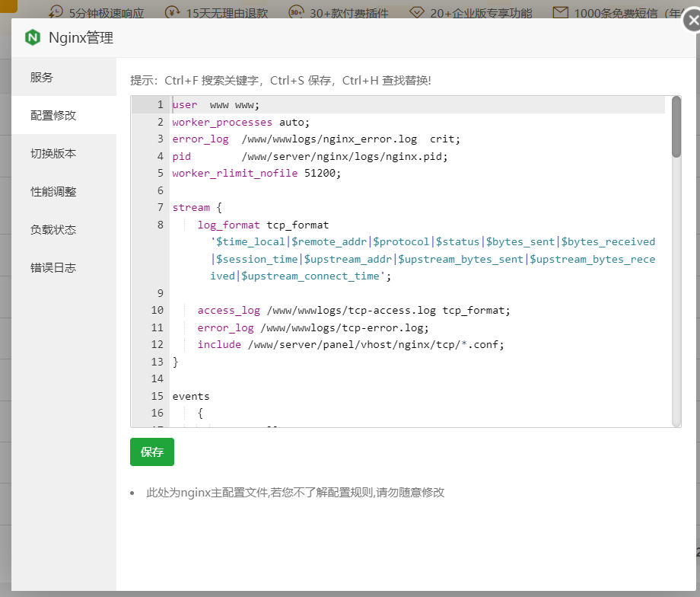Click the green 保存 button
The height and width of the screenshot is (597, 700).
(151, 452)
